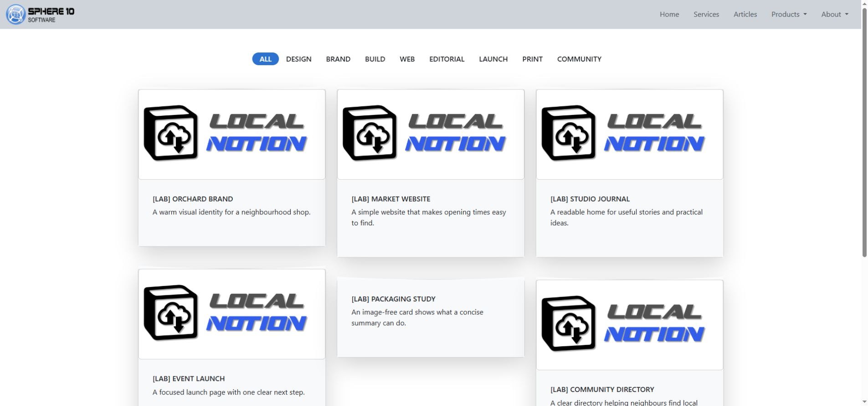Open the Articles nav link
The width and height of the screenshot is (868, 406).
pos(745,15)
